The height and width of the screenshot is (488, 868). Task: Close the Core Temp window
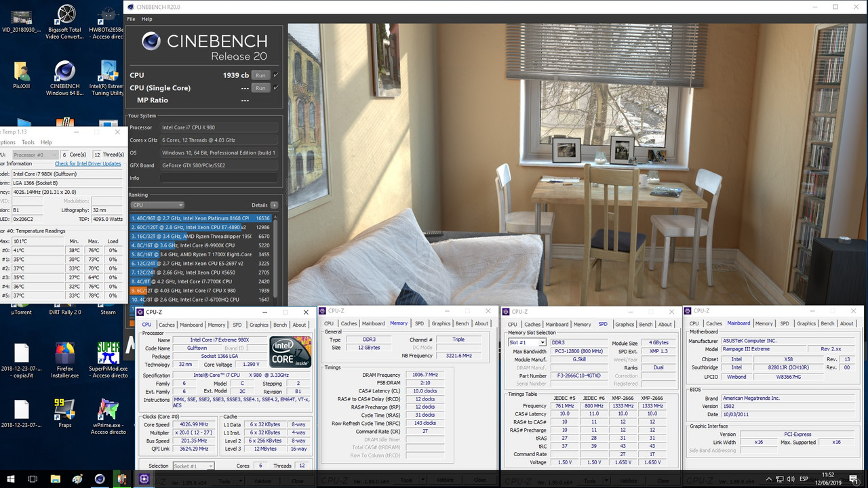click(x=116, y=132)
